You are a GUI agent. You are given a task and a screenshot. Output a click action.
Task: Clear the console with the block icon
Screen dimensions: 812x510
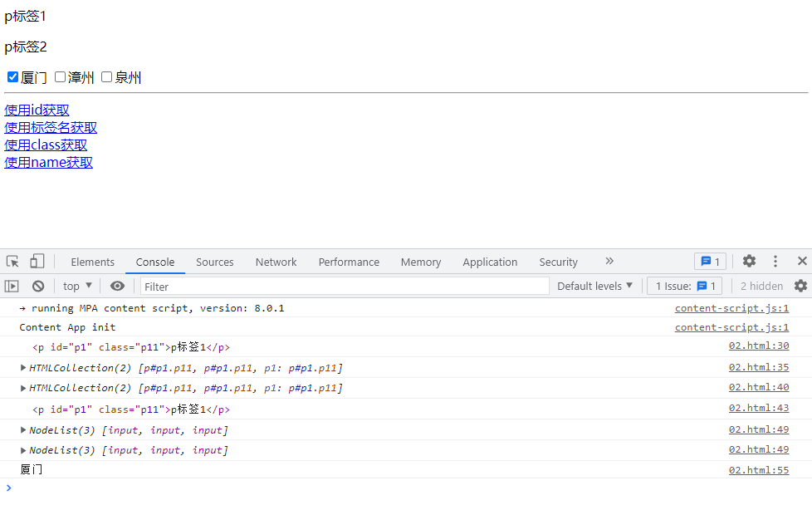38,286
